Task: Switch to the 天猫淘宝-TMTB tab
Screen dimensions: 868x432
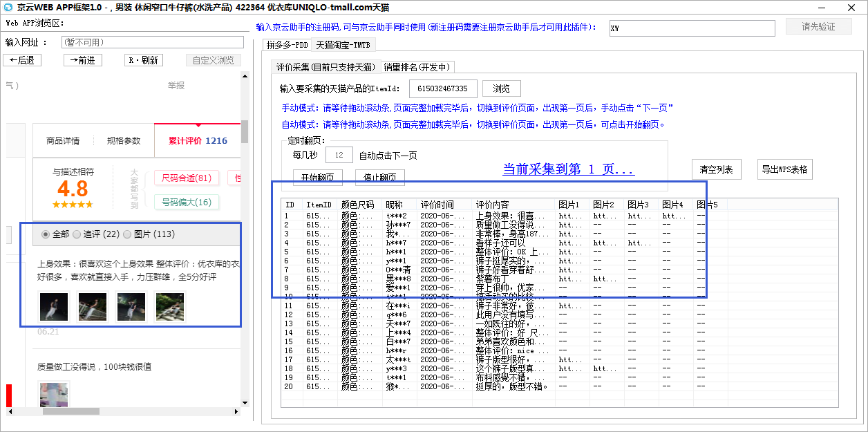Action: point(343,45)
